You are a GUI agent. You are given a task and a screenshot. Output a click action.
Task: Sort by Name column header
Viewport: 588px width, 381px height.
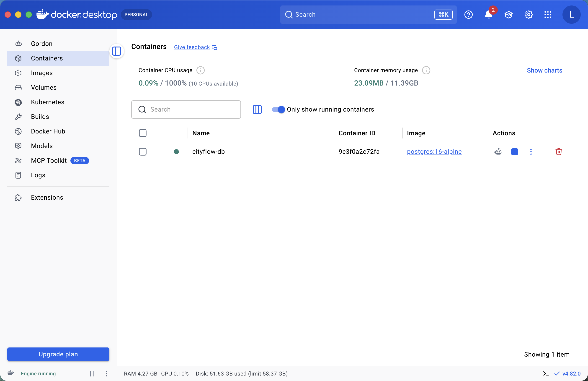201,133
